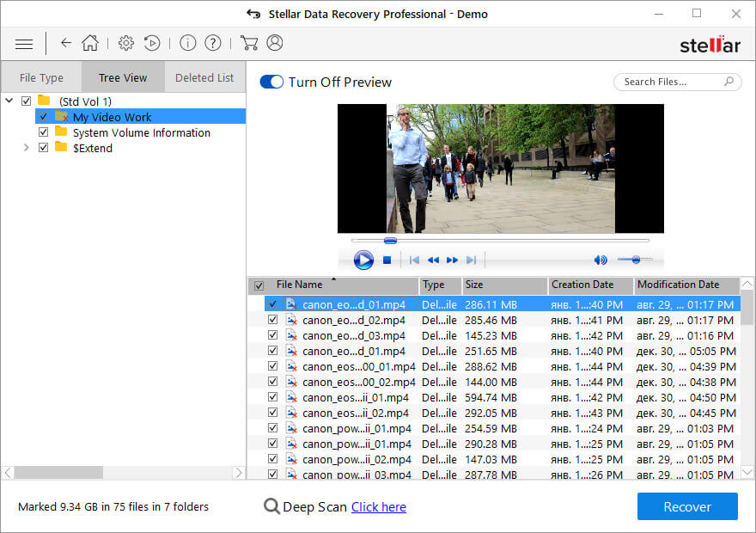Open the user account icon
The image size is (756, 533).
click(x=275, y=43)
